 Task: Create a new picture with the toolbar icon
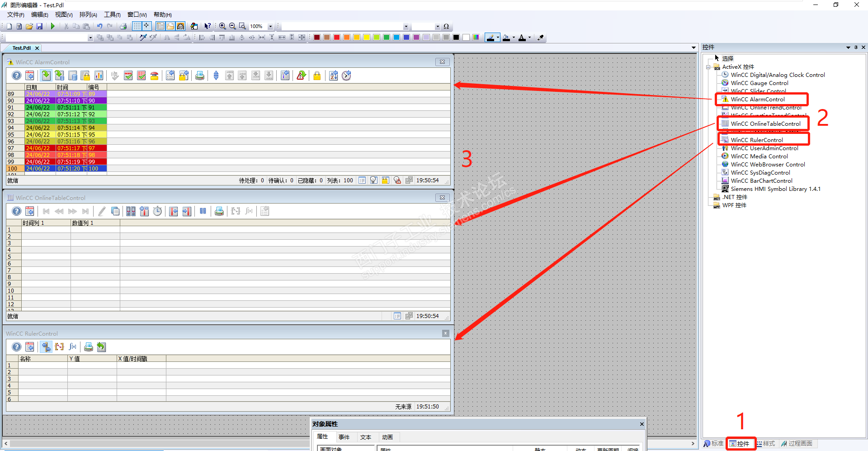[x=9, y=26]
